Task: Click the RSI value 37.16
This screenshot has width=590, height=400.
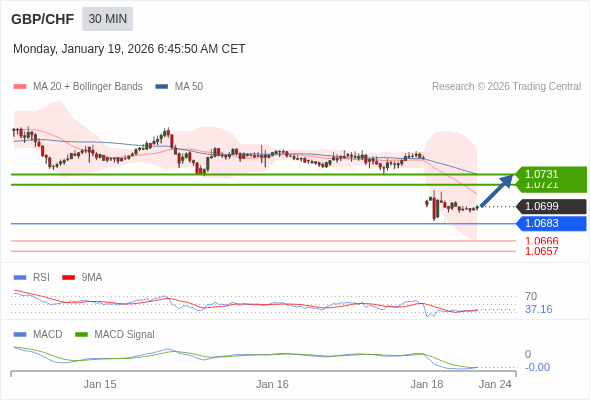Action: tap(539, 309)
